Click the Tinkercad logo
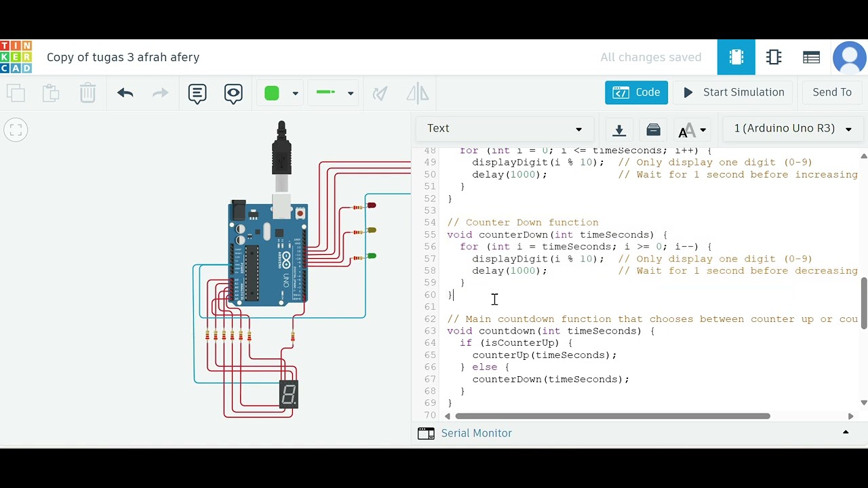Viewport: 868px width, 488px height. [16, 57]
